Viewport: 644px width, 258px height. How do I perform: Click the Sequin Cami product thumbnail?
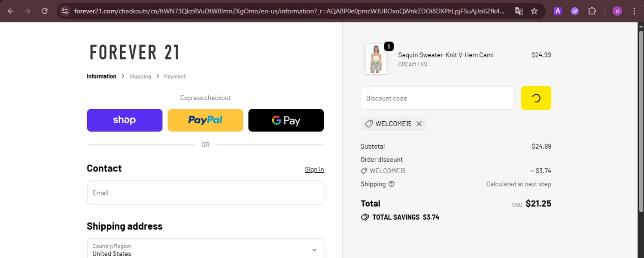[x=376, y=59]
